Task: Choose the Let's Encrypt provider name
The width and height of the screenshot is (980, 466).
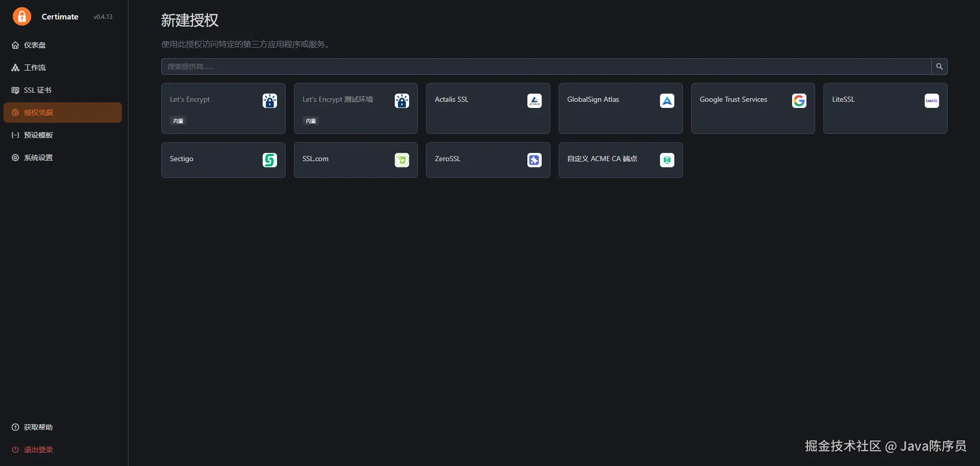Action: pyautogui.click(x=190, y=99)
